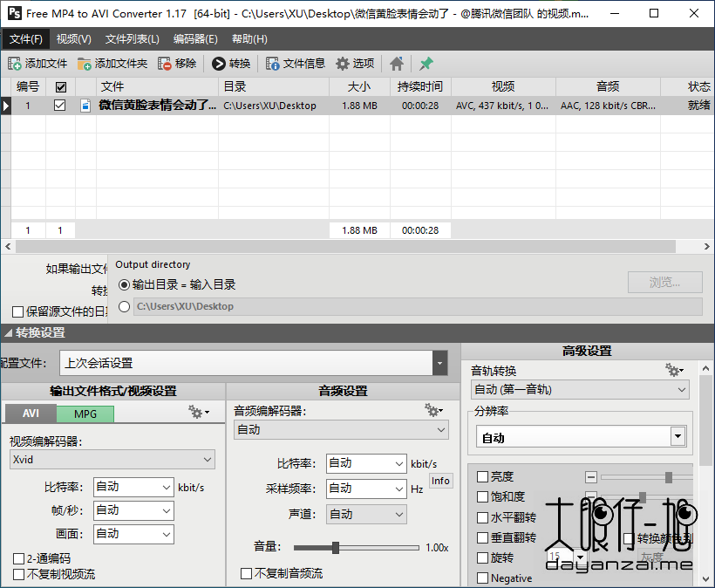Enable 亮度 checkbox
715x588 pixels.
(482, 476)
